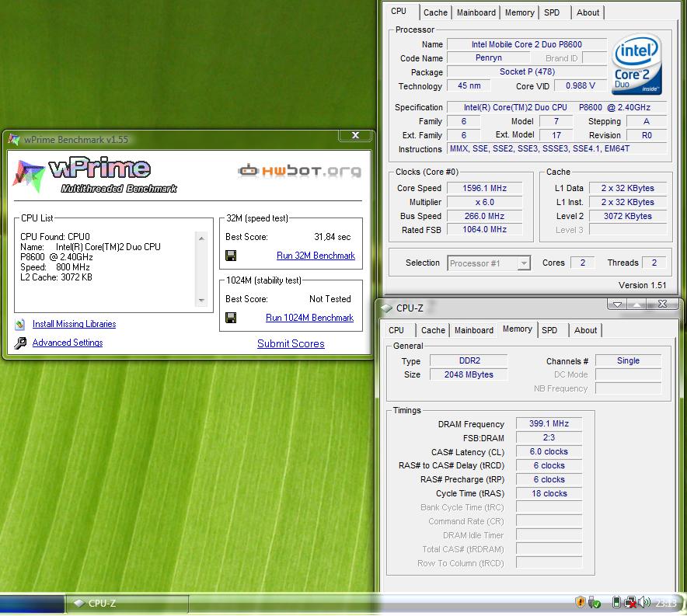
Task: Click the Advanced Settings wrench icon
Action: (x=19, y=343)
